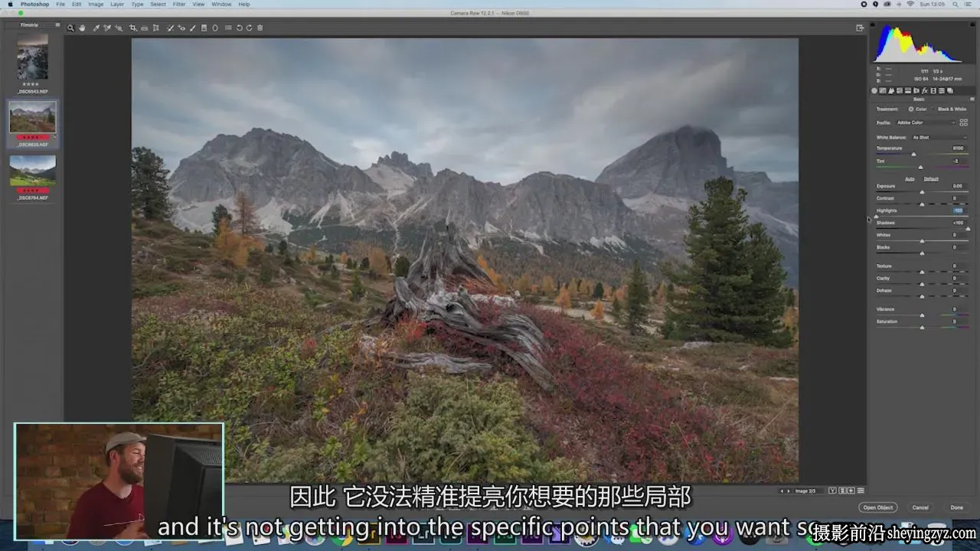The image size is (980, 551).
Task: Activate the Spot Removal tool
Action: click(170, 28)
